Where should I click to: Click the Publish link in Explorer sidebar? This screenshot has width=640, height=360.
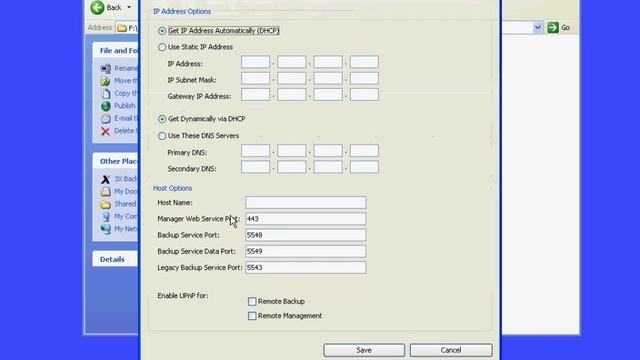tap(124, 106)
